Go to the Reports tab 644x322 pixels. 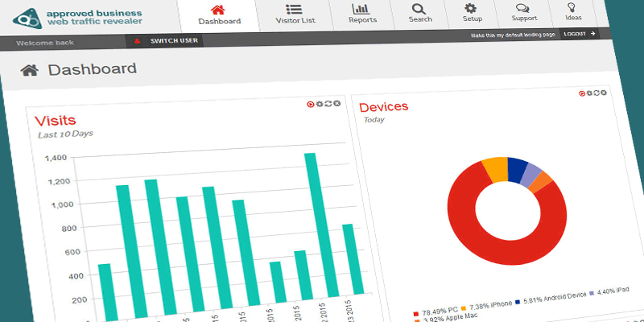click(x=362, y=14)
